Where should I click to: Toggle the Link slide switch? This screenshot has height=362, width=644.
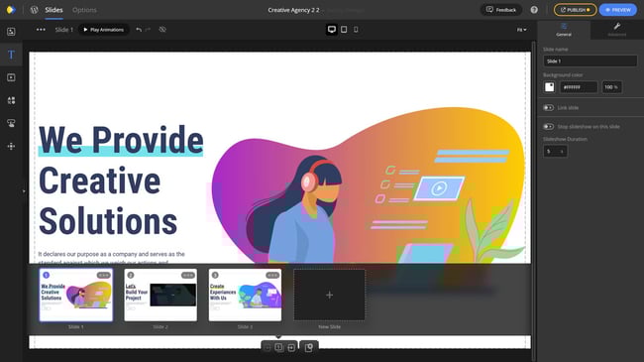point(548,108)
